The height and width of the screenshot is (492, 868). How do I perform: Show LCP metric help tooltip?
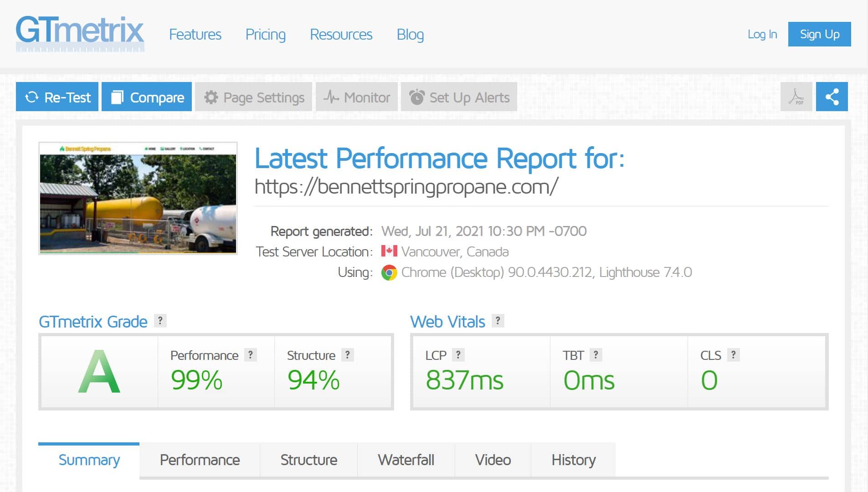[x=458, y=355]
